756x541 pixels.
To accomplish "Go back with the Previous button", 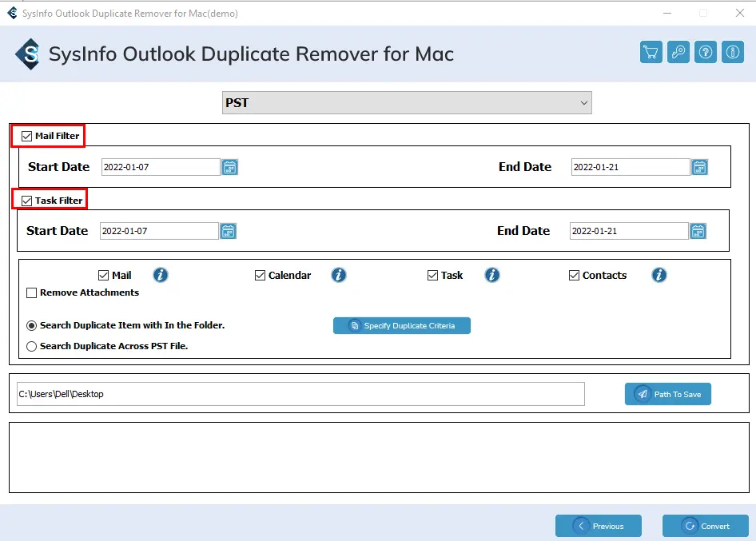I will tap(599, 526).
